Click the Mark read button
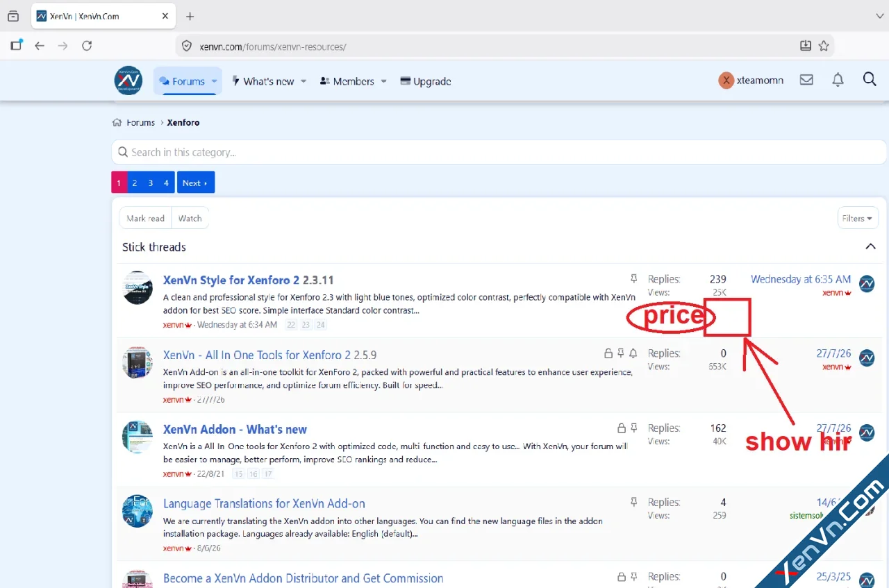This screenshot has height=588, width=889. coord(146,218)
